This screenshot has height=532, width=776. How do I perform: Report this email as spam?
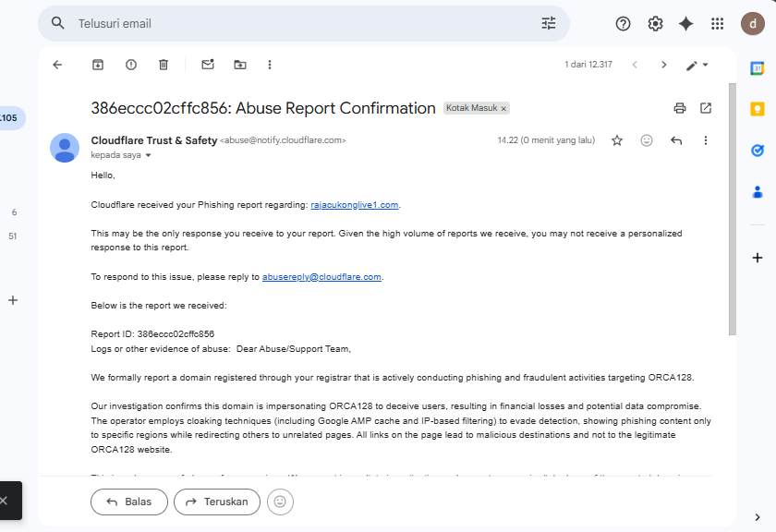coord(130,65)
